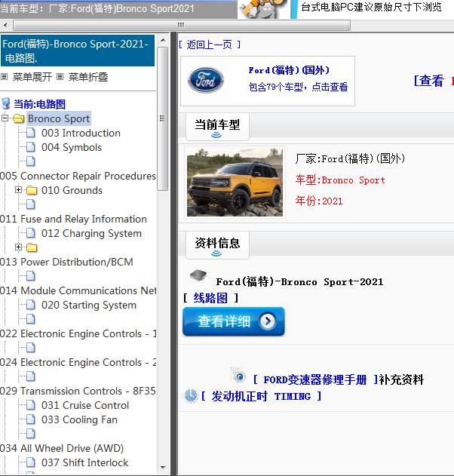Click the tree panel scroll up arrow

click(163, 40)
